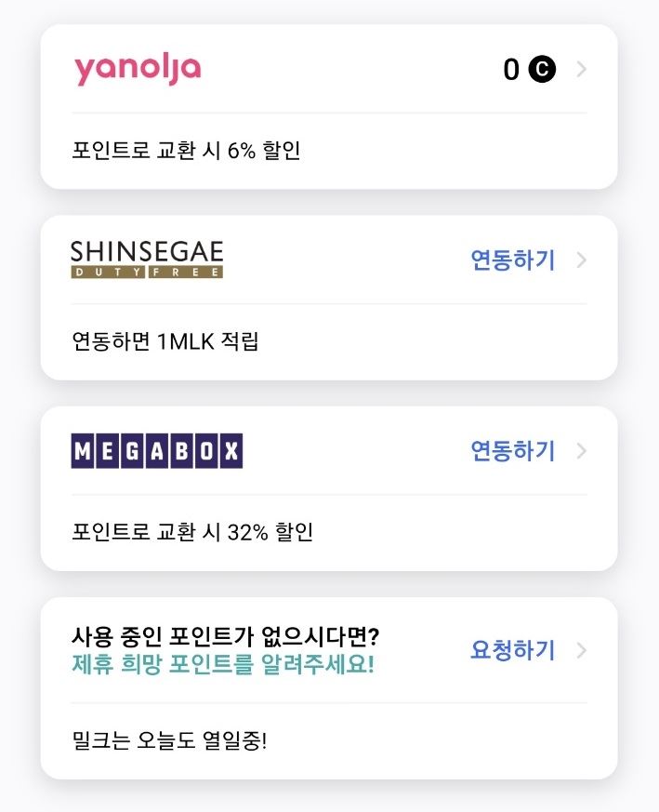Expand Shinsegae Duty Free chevron arrow
The image size is (659, 812).
[581, 260]
